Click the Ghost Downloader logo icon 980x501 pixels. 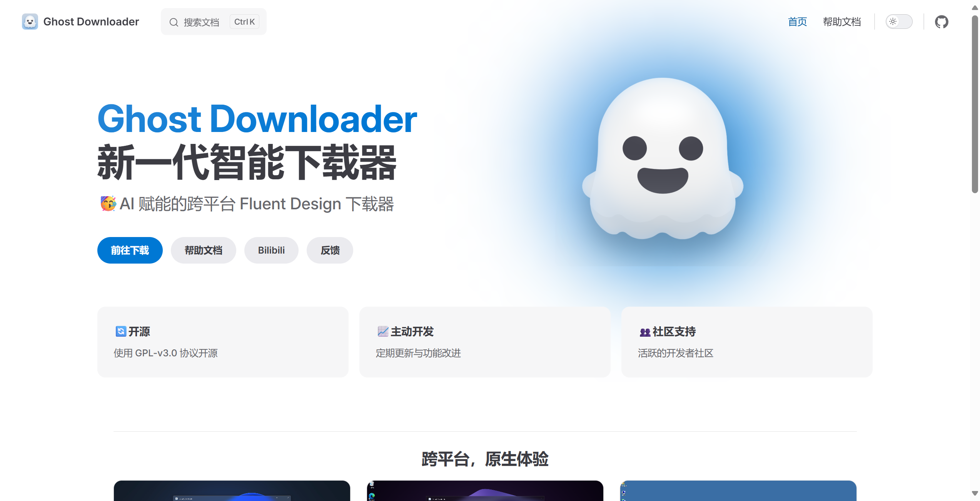[x=30, y=22]
